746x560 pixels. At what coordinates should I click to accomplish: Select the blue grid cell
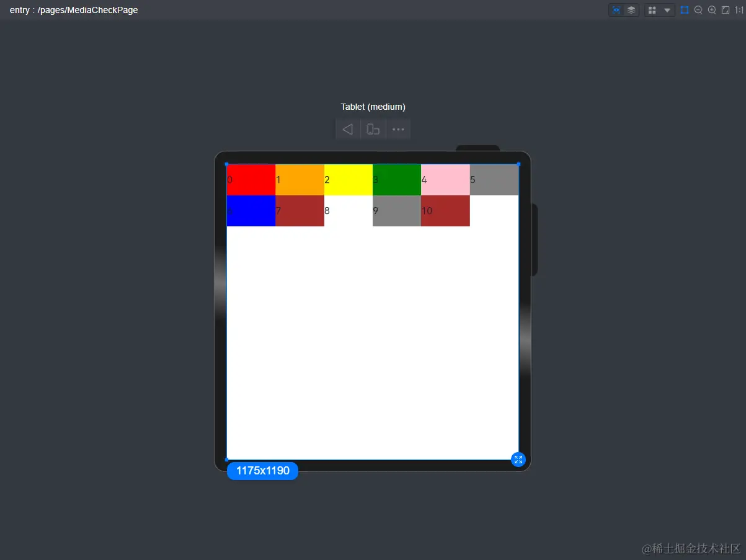click(251, 211)
